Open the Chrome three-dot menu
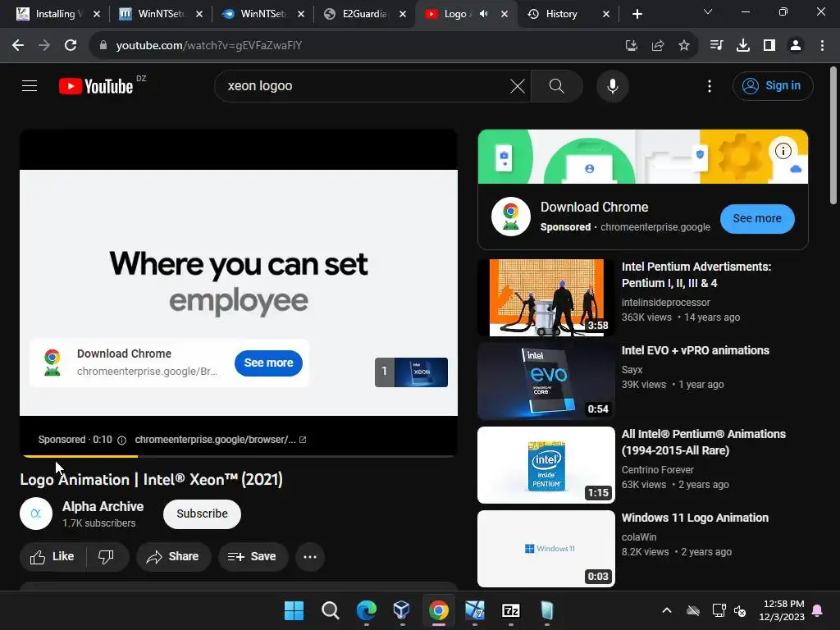840x630 pixels. pos(822,46)
